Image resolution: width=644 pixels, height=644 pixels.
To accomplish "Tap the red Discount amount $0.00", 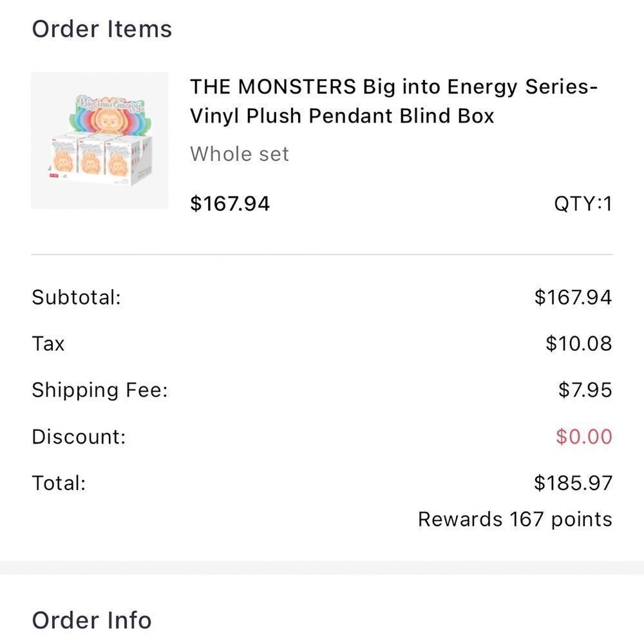I will click(x=583, y=436).
